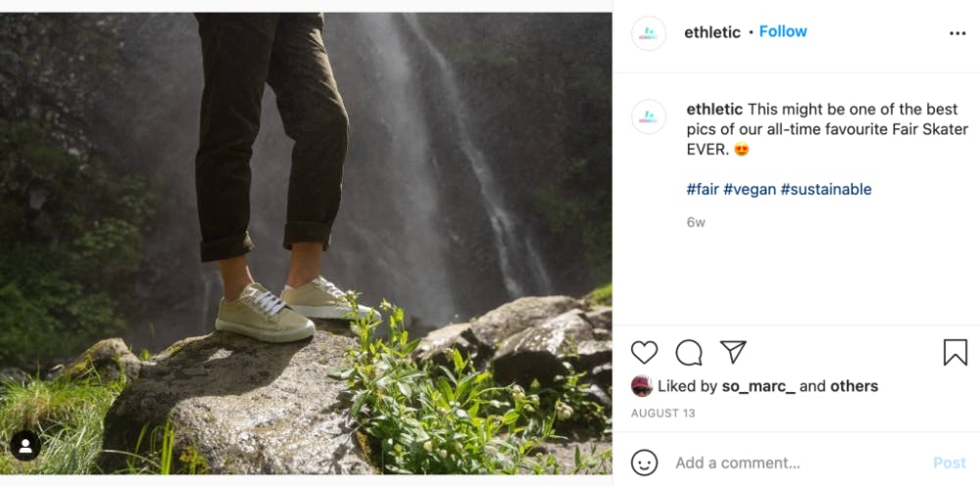This screenshot has height=486, width=980.
Task: Open the #sustainable hashtag
Action: pyautogui.click(x=825, y=189)
